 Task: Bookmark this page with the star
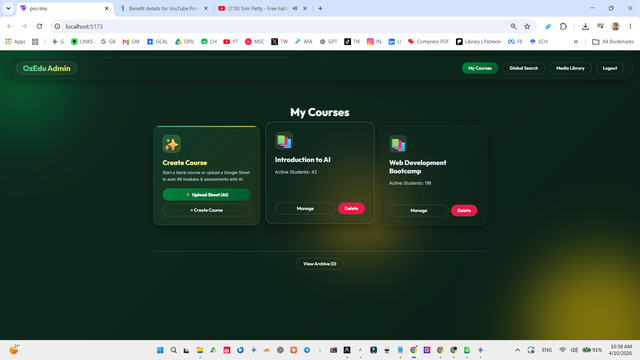pyautogui.click(x=527, y=26)
